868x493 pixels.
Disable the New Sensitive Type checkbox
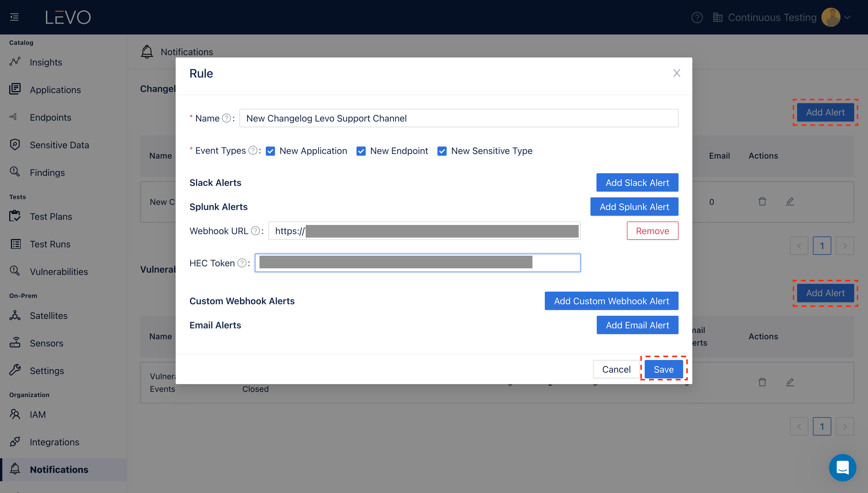pyautogui.click(x=442, y=151)
